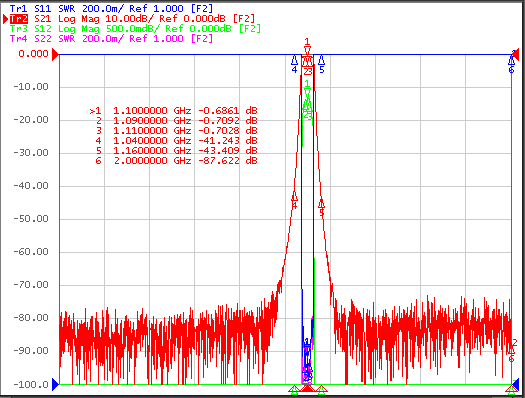Select the marker 4 readout at 1.04 GHz
The height and width of the screenshot is (398, 525).
[176, 141]
